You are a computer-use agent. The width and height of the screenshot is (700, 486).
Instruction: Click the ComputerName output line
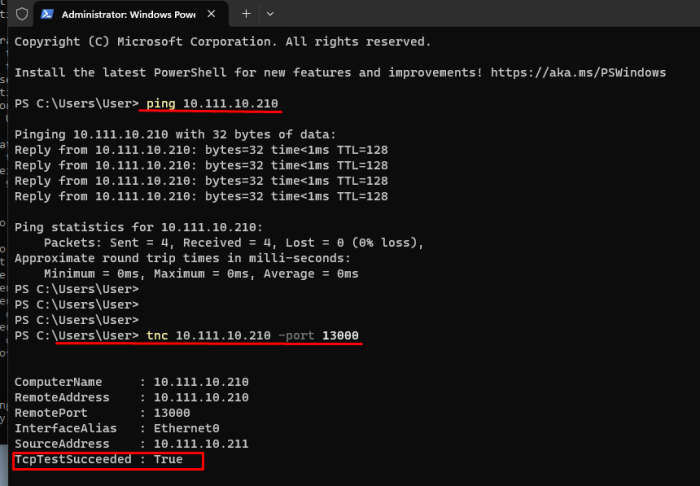click(x=131, y=382)
